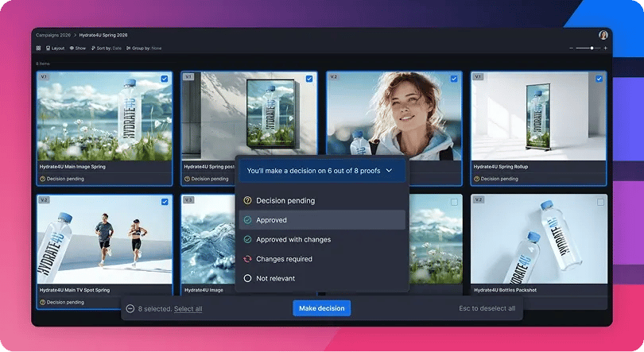Click the Hydrate4U Spring Rollup title
Screen dimensions: 644x352
coord(501,167)
